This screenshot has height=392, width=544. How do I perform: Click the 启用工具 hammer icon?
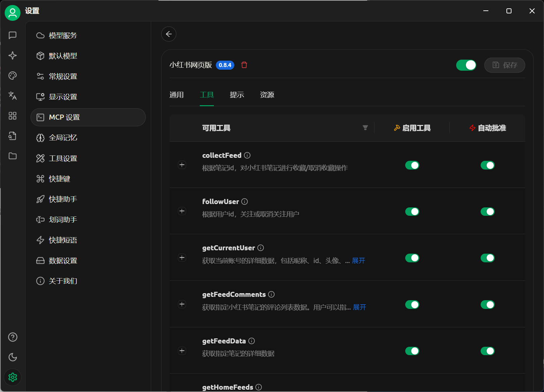397,128
